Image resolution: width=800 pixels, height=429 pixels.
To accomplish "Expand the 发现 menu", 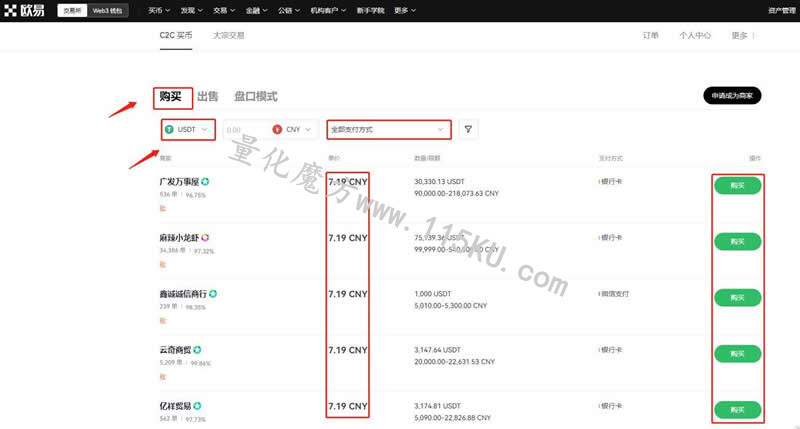I will click(x=191, y=10).
